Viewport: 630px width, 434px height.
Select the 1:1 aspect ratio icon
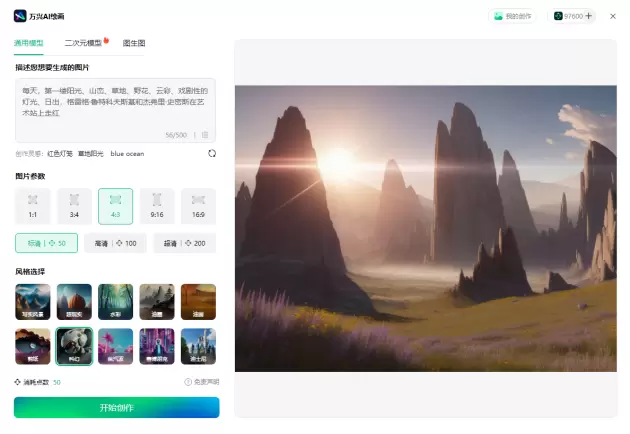33,200
